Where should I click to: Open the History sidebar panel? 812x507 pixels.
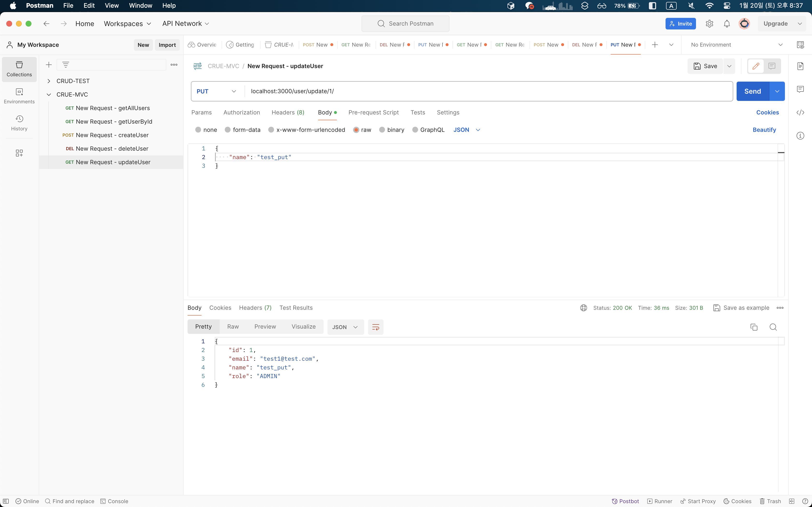[19, 123]
